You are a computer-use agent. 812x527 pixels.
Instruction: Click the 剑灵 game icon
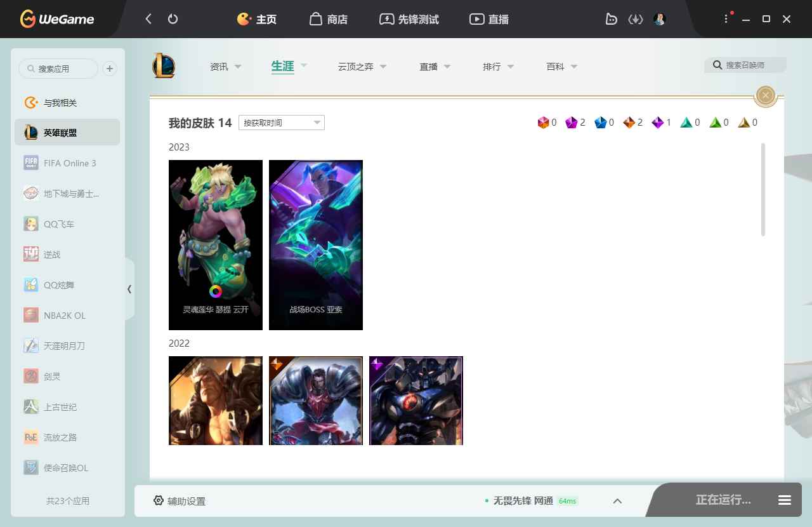click(x=31, y=377)
